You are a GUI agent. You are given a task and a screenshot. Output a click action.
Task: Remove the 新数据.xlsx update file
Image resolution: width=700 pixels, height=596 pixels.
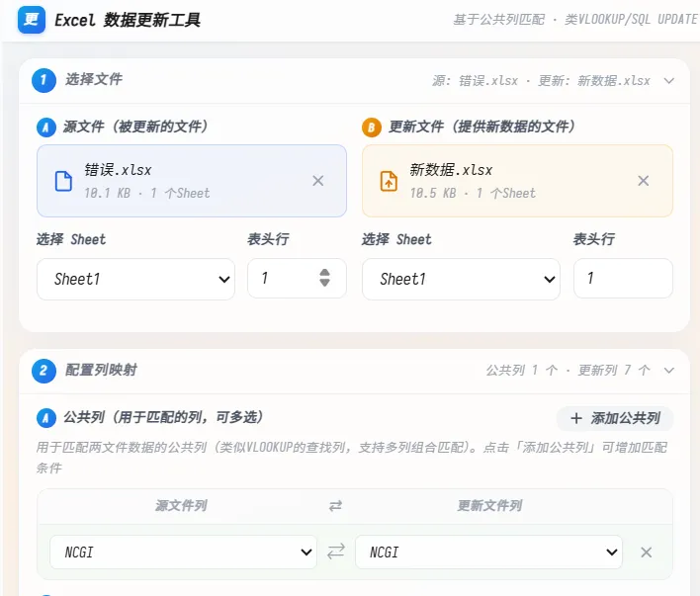644,181
